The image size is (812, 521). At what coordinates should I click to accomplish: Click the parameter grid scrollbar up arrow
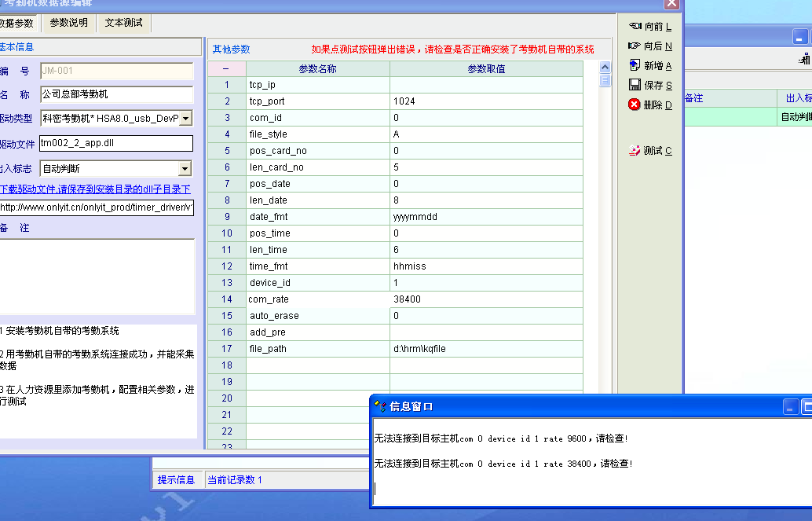605,68
